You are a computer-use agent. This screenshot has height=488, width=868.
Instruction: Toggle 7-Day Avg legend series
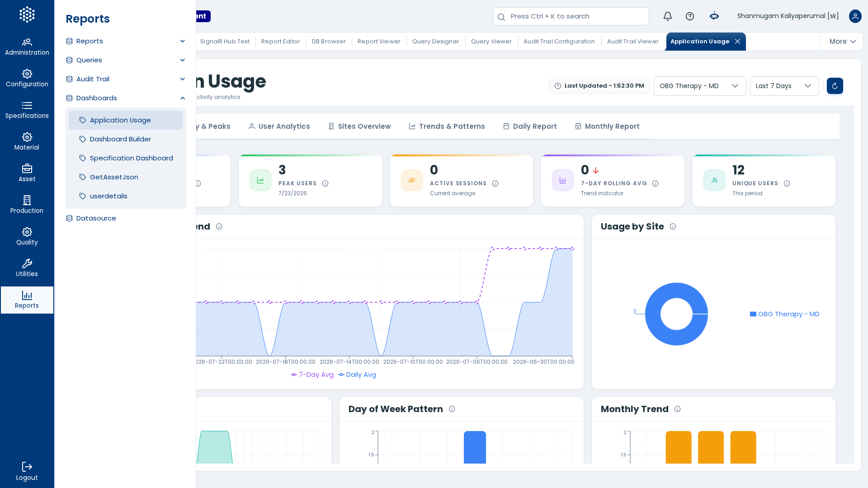[x=312, y=375]
